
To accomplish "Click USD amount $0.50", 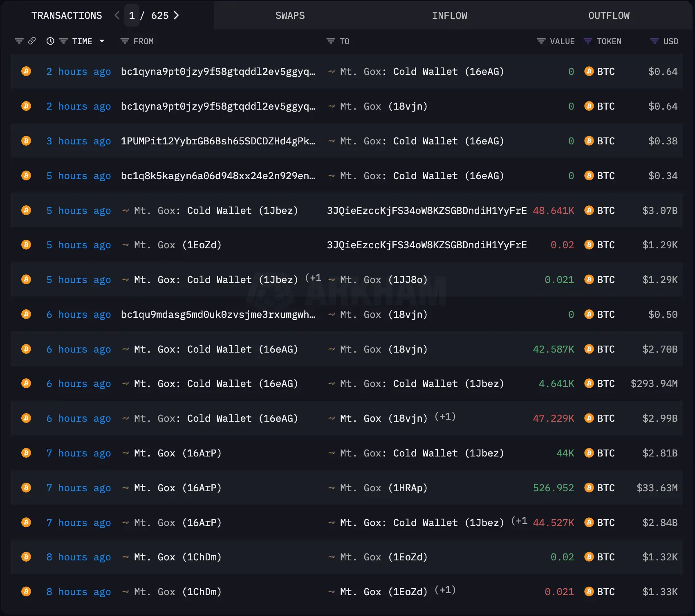I will click(663, 315).
